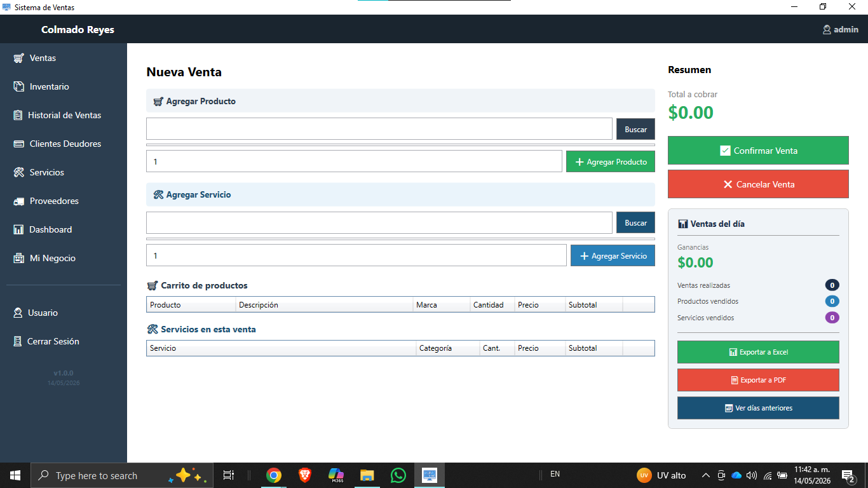Click the Windows taskbar search box
Image resolution: width=868 pixels, height=488 pixels.
tap(121, 475)
